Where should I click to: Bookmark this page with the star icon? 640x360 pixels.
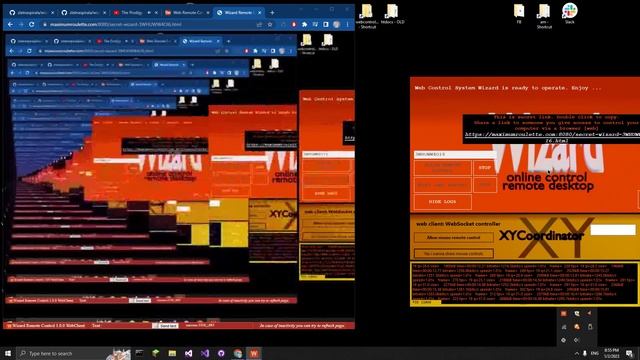coord(270,24)
